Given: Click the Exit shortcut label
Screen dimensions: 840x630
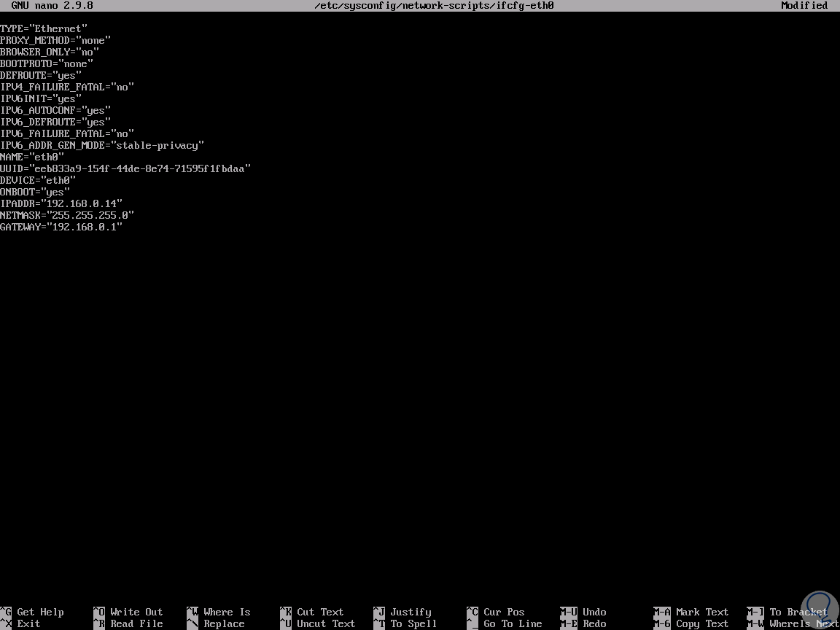Looking at the screenshot, I should click(x=28, y=623).
